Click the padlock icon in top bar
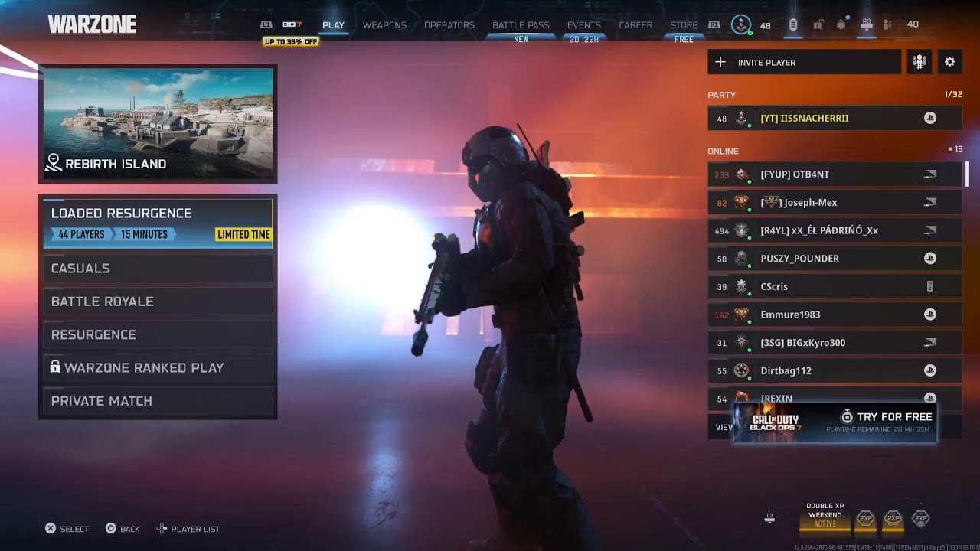This screenshot has height=551, width=980. [x=818, y=24]
